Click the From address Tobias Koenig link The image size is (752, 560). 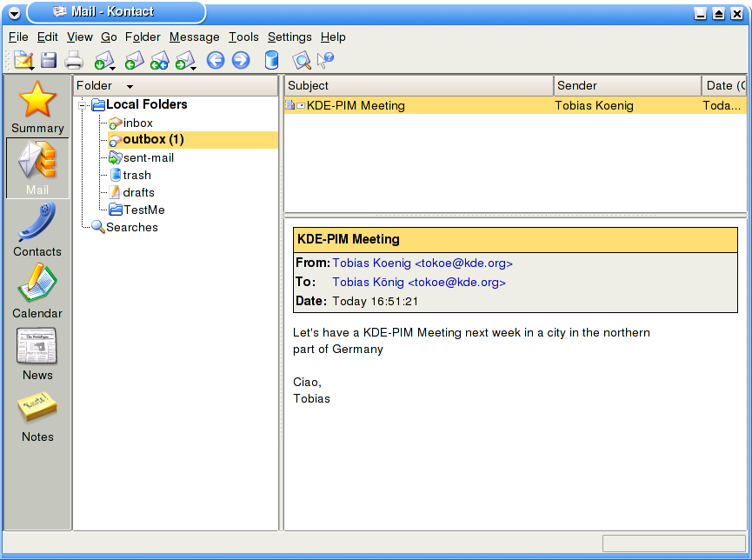click(423, 263)
